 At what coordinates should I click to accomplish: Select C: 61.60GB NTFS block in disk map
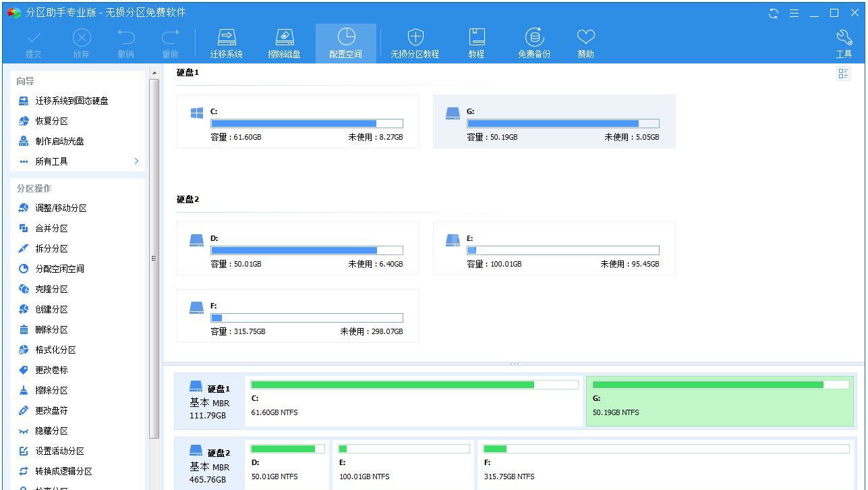pyautogui.click(x=415, y=402)
